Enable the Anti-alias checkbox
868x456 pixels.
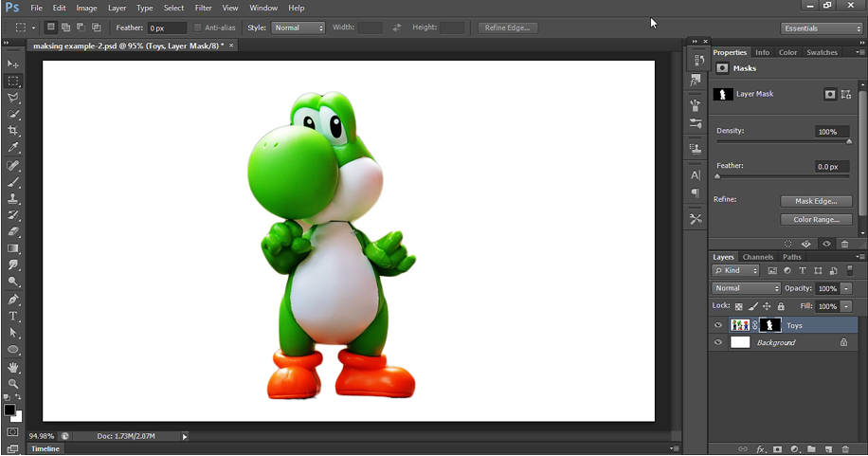pos(198,27)
